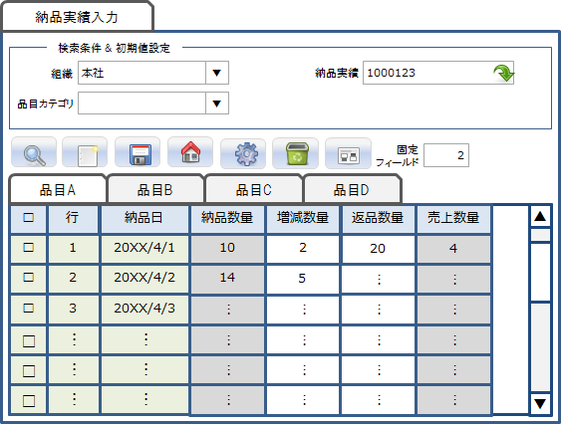
Task: Click the 納品数量 column header
Action: click(x=227, y=219)
